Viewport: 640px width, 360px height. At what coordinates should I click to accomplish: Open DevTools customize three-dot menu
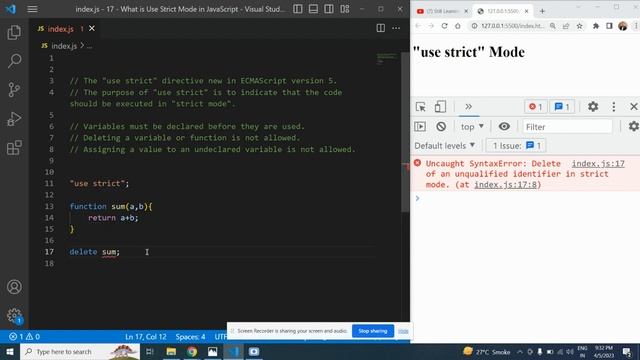(x=613, y=107)
